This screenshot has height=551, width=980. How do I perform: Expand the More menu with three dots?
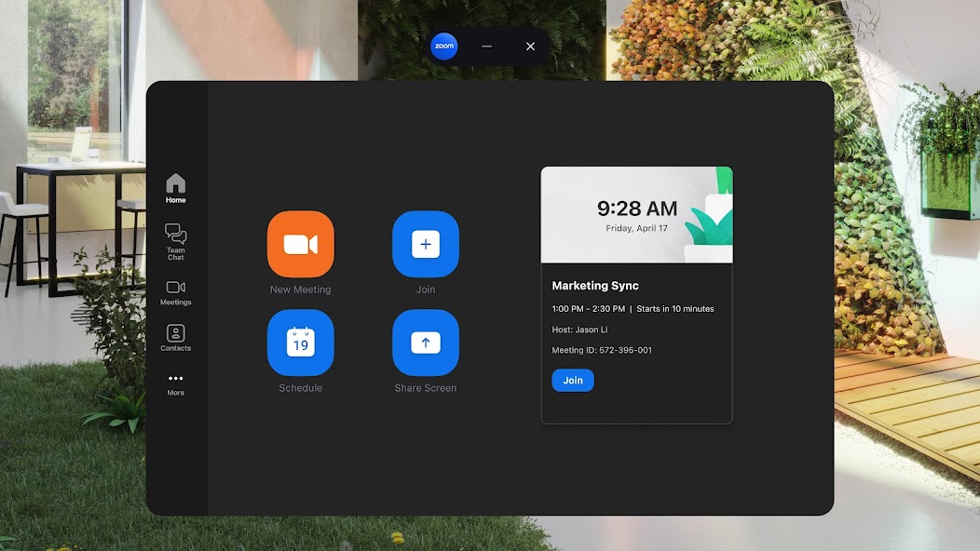tap(175, 383)
